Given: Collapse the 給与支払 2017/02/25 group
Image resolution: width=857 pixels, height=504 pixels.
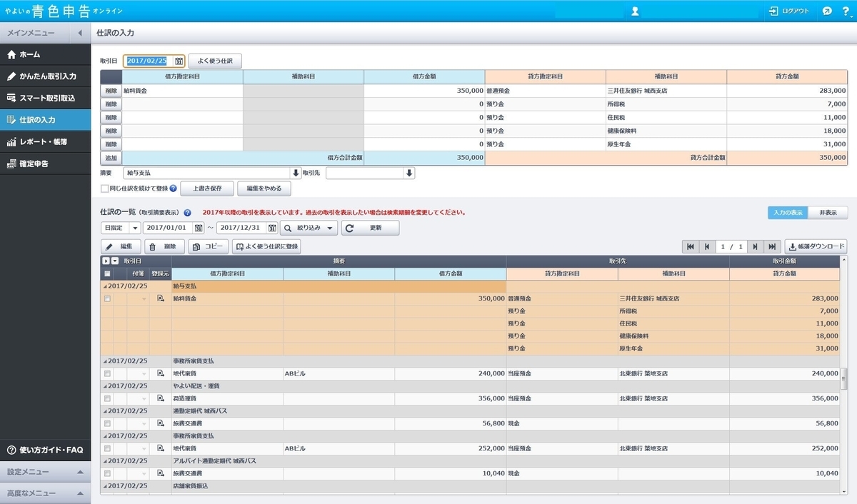Looking at the screenshot, I should click(x=104, y=286).
